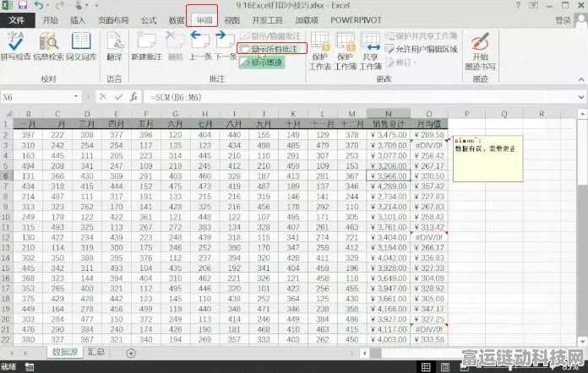This screenshot has width=588, height=373.
Task: Click the Undo arrow icon
Action: tap(39, 5)
